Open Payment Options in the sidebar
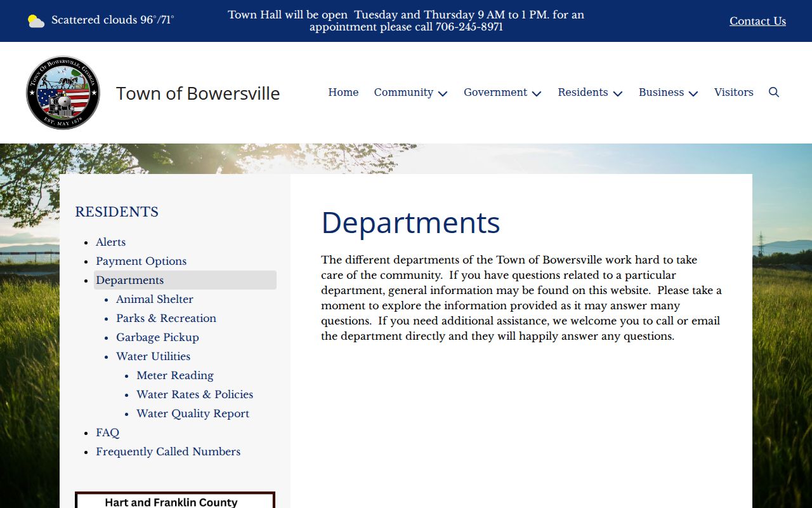Image resolution: width=812 pixels, height=508 pixels. click(141, 261)
